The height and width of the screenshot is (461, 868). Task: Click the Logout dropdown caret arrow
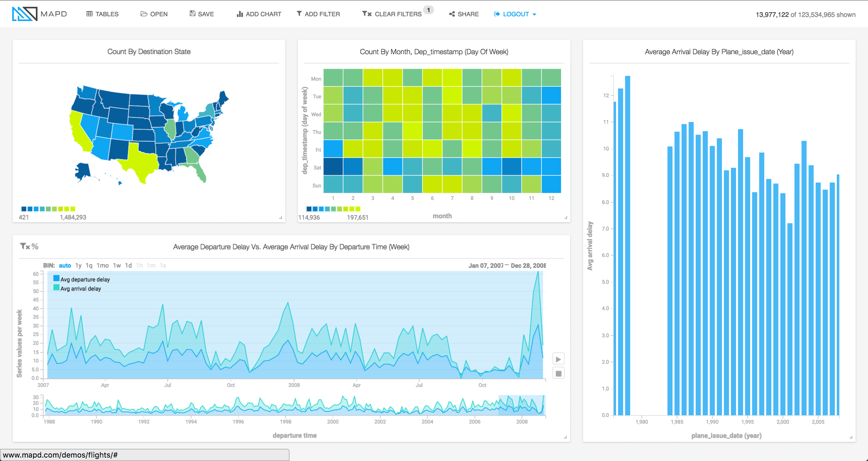tap(534, 15)
